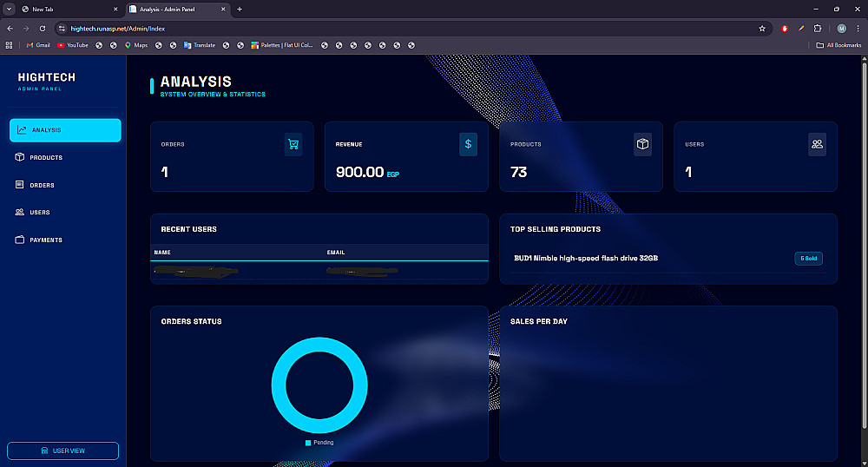Click the Orders list icon in sidebar
This screenshot has height=467, width=868.
[19, 185]
